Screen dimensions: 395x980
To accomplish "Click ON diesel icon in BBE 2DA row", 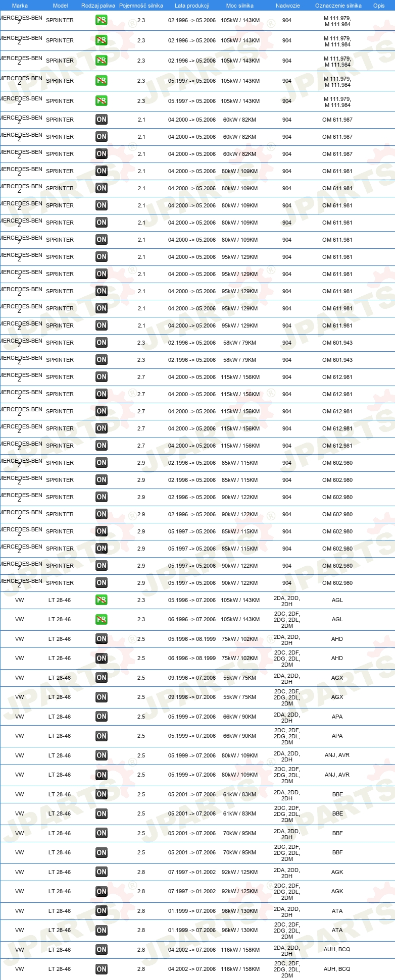I will (102, 794).
